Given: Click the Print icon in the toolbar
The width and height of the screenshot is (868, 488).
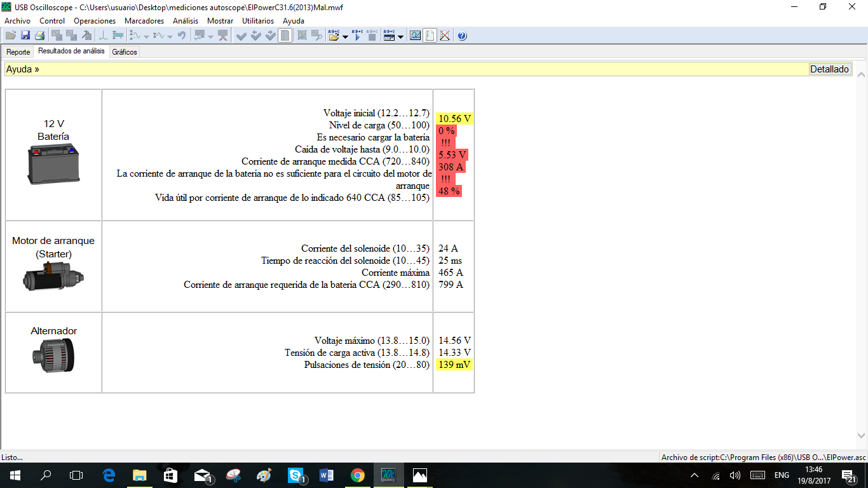Looking at the screenshot, I should click(x=39, y=36).
